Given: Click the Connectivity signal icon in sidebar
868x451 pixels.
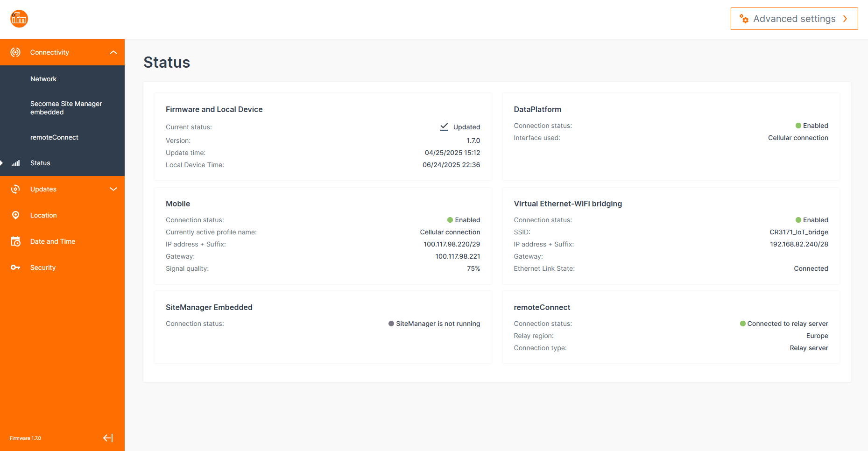Looking at the screenshot, I should tap(15, 52).
